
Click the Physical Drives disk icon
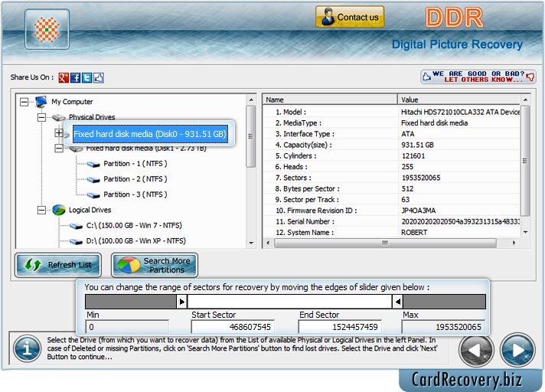59,117
